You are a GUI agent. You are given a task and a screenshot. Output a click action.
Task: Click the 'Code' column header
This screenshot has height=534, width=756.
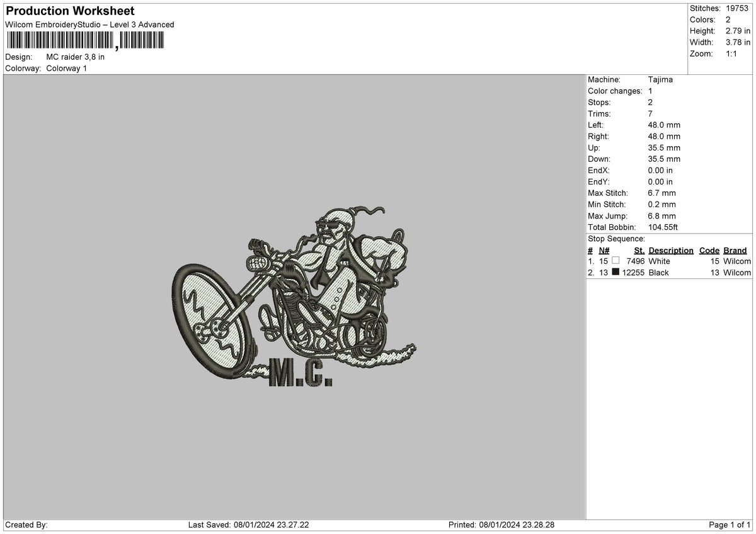tap(709, 250)
